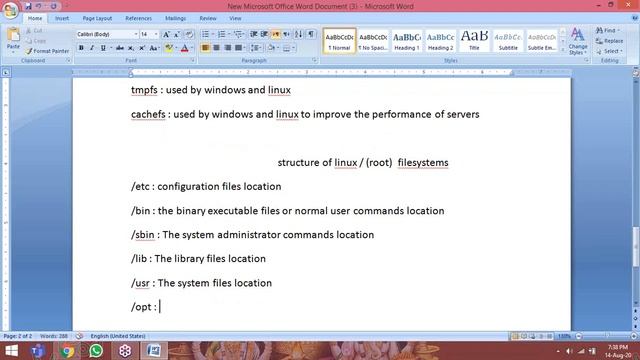Image resolution: width=640 pixels, height=360 pixels.
Task: Click the Words: 288 status indicator
Action: [54, 336]
